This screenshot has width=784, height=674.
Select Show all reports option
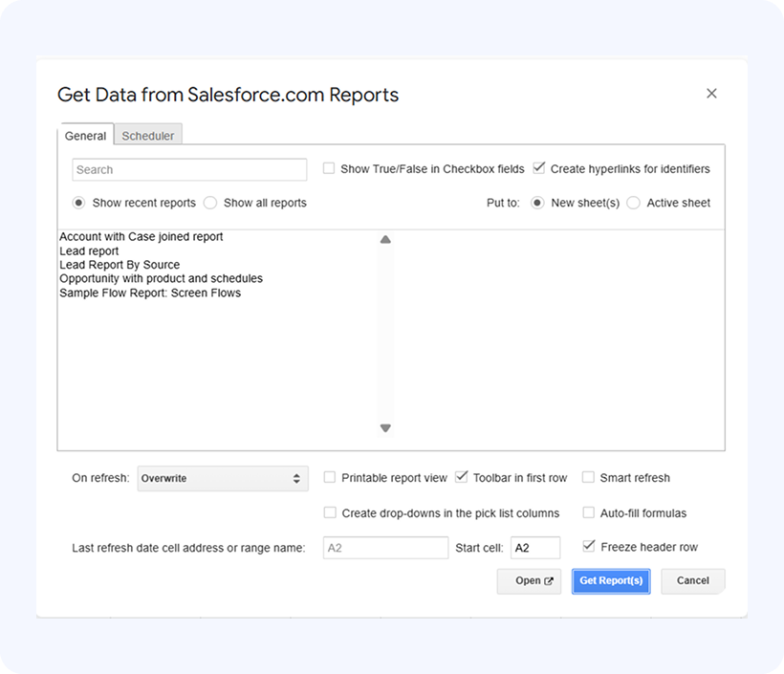click(x=210, y=203)
